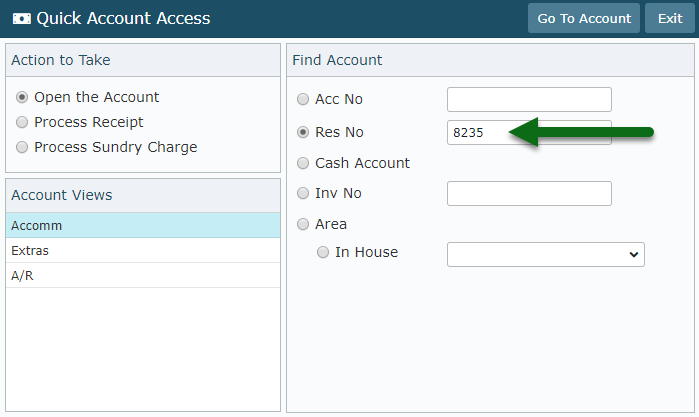
Task: Select the Open the Account radio option
Action: (22, 97)
